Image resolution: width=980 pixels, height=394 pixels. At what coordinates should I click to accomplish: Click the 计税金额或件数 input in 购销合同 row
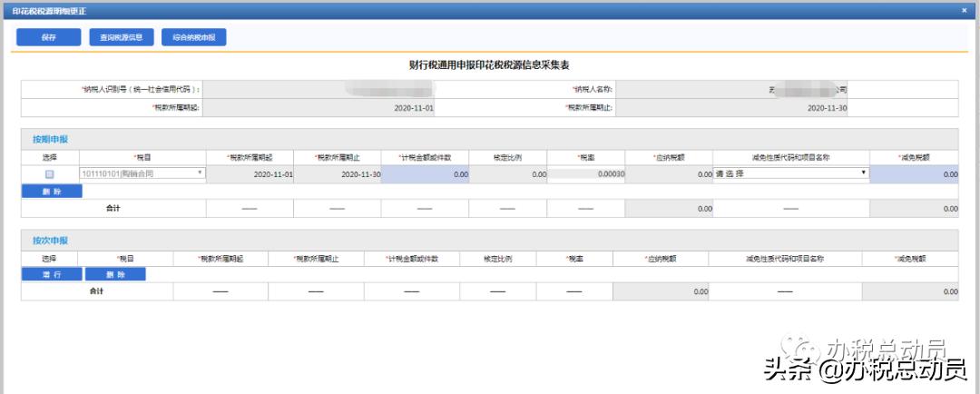[x=425, y=174]
